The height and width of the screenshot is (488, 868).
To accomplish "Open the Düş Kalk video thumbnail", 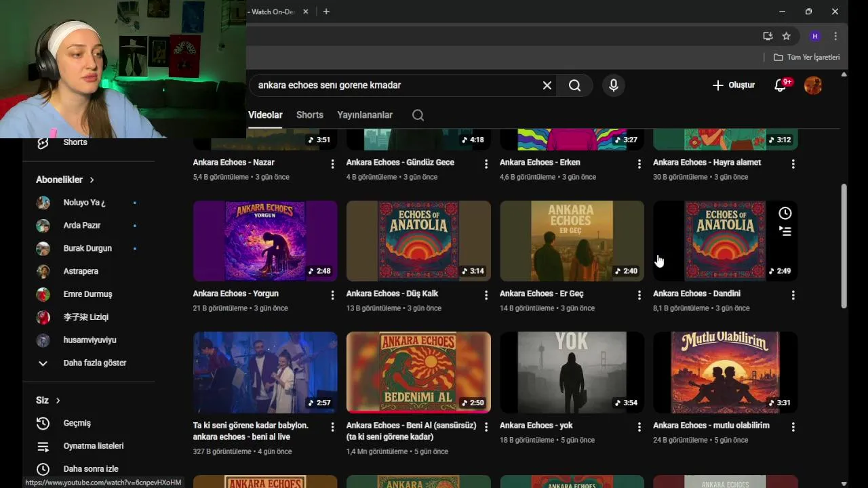I will tap(418, 241).
